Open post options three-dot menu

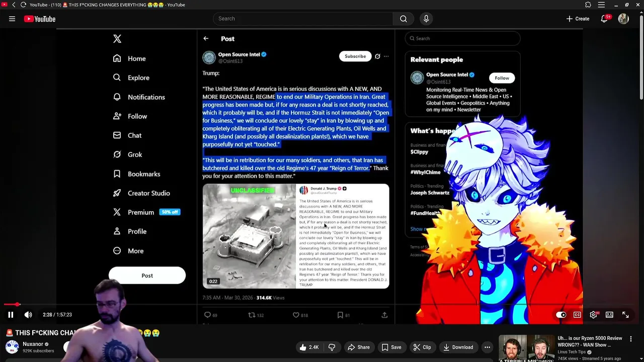point(386,56)
